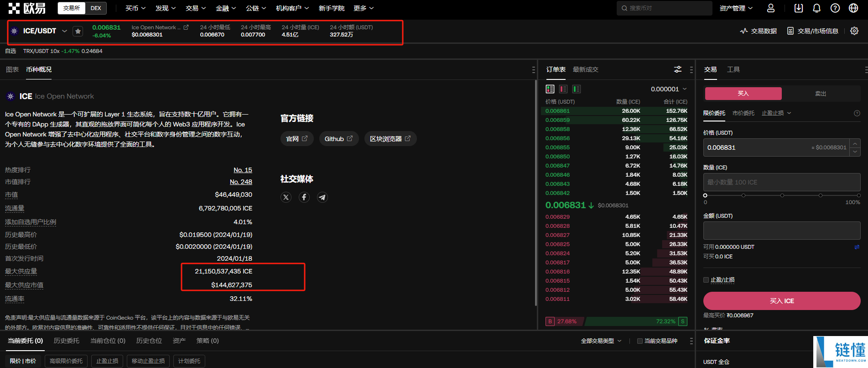Open the 0.000001 price precision dropdown
Screen dimensions: 868x368
click(x=669, y=89)
